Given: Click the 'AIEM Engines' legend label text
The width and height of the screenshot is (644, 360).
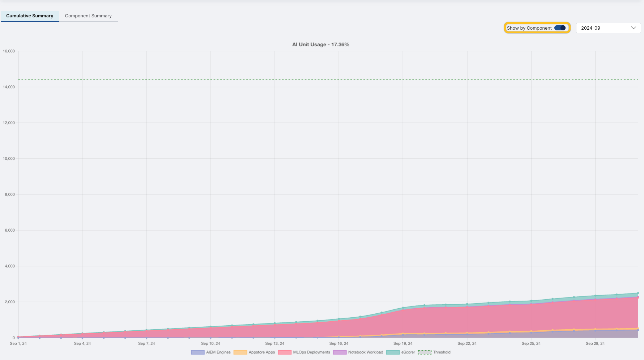Looking at the screenshot, I should point(218,352).
